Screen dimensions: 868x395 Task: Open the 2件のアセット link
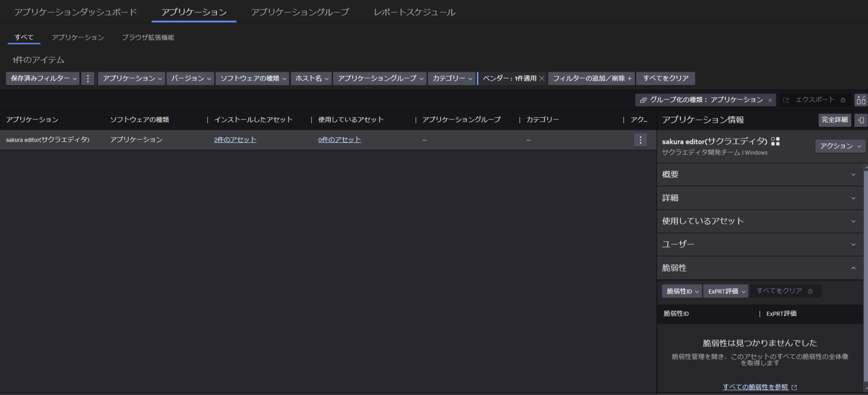tap(235, 140)
